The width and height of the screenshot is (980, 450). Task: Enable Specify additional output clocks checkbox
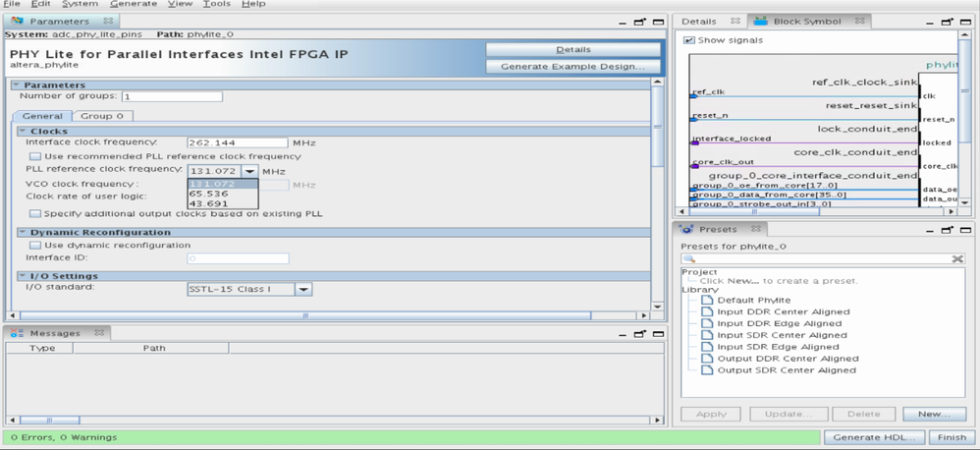pos(35,214)
